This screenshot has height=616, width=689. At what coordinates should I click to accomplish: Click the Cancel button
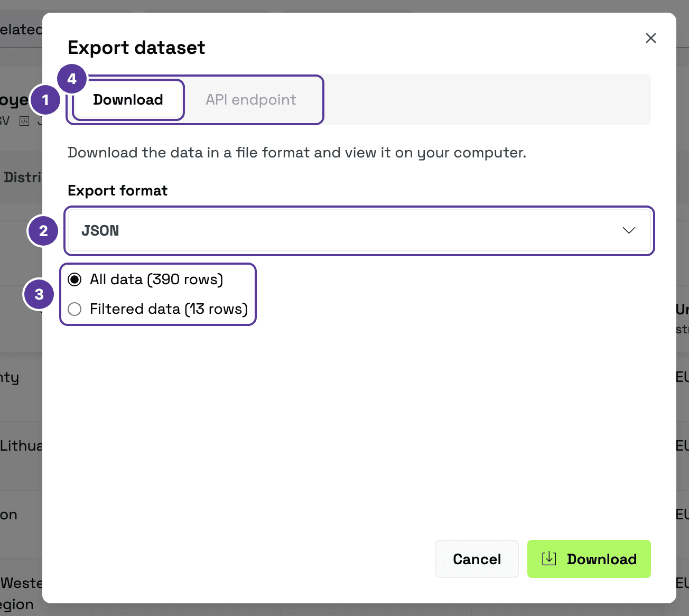[477, 559]
